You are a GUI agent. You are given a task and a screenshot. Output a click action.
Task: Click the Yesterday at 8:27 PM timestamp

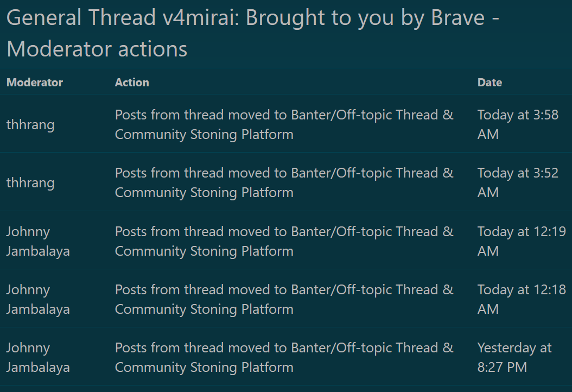click(x=514, y=357)
